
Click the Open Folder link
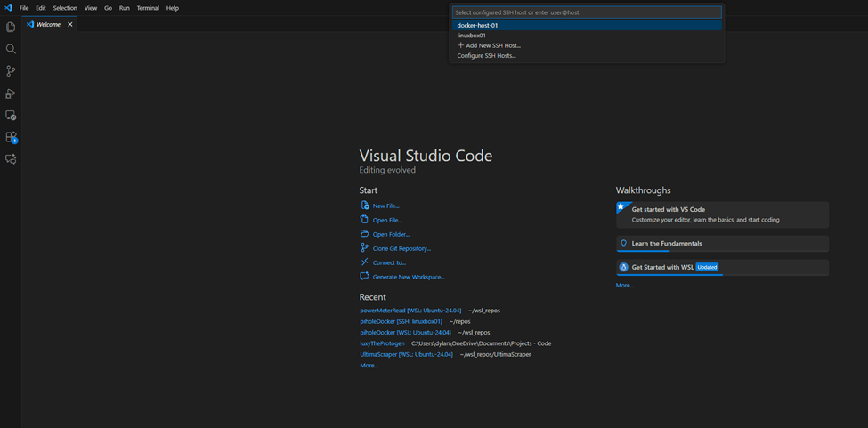[391, 234]
